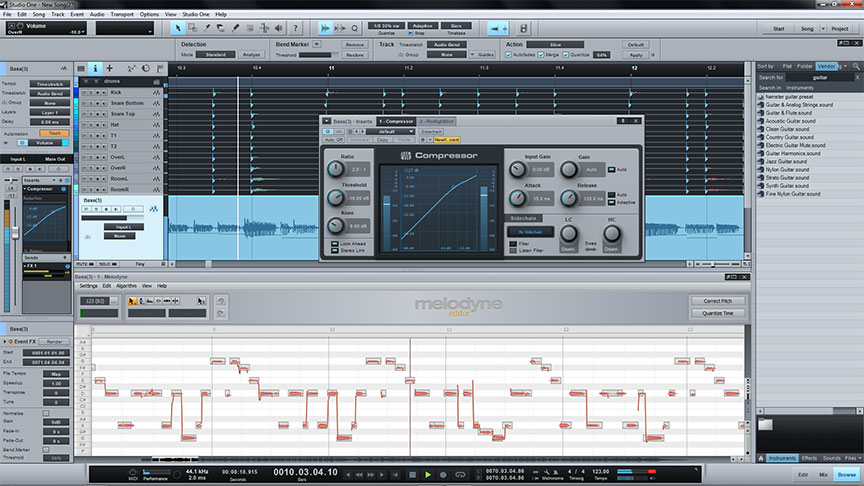The height and width of the screenshot is (486, 864).
Task: Open the Timebase Bars dropdown
Action: pos(456,26)
